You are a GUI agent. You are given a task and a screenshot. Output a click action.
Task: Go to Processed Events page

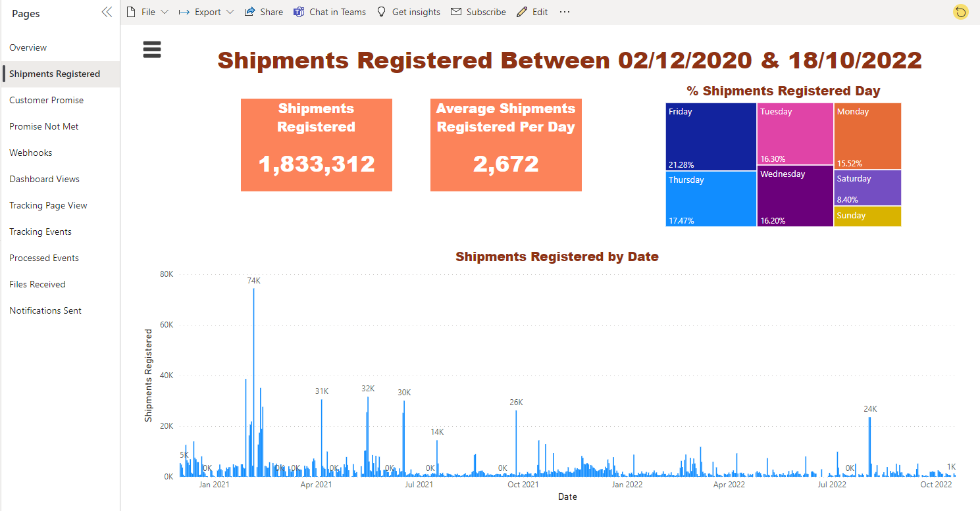60,258
